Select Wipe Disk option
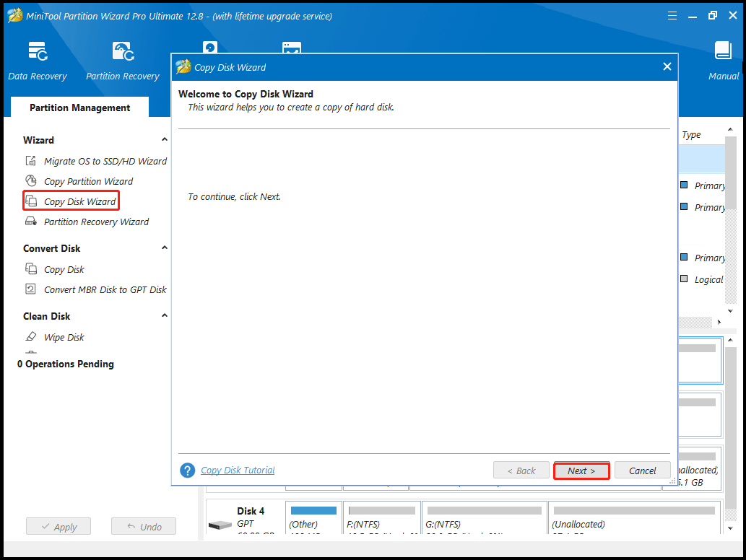Image resolution: width=746 pixels, height=560 pixels. coord(64,337)
